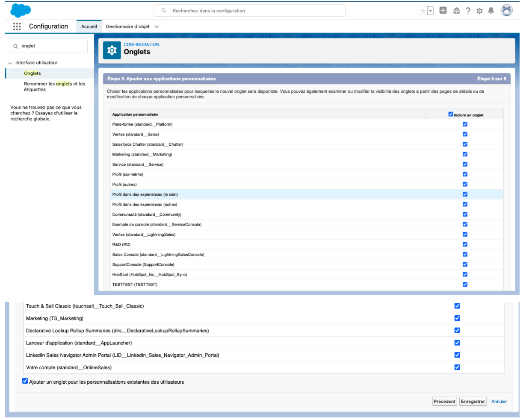
Task: Uncheck the Exemple de console checkbox
Action: (465, 224)
